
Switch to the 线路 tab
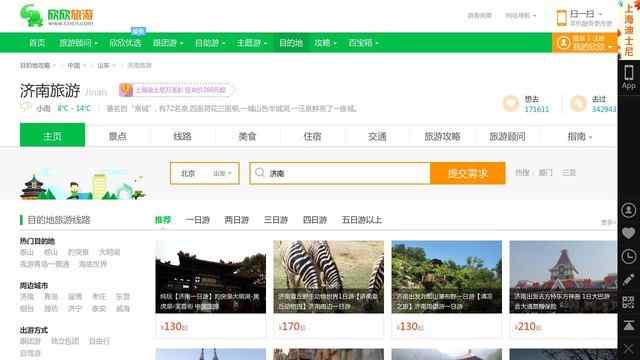pos(182,136)
